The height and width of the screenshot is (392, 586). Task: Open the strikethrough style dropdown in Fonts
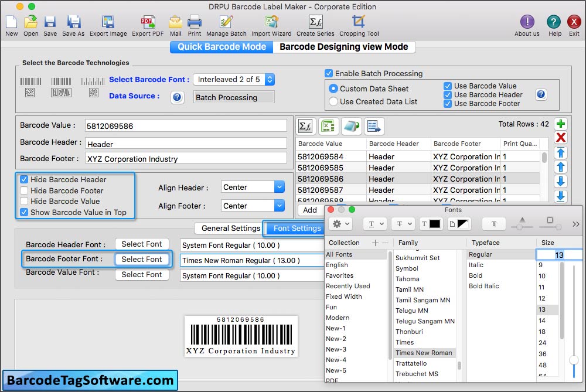click(403, 224)
